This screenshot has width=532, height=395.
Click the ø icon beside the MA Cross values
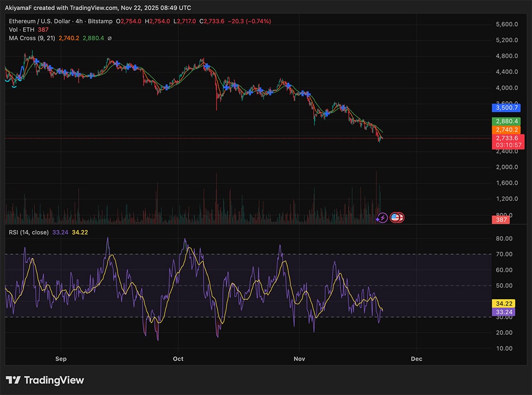tap(110, 38)
